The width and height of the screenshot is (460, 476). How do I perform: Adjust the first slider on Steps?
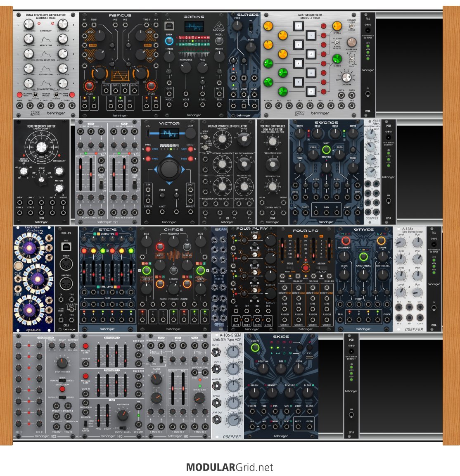(x=84, y=272)
